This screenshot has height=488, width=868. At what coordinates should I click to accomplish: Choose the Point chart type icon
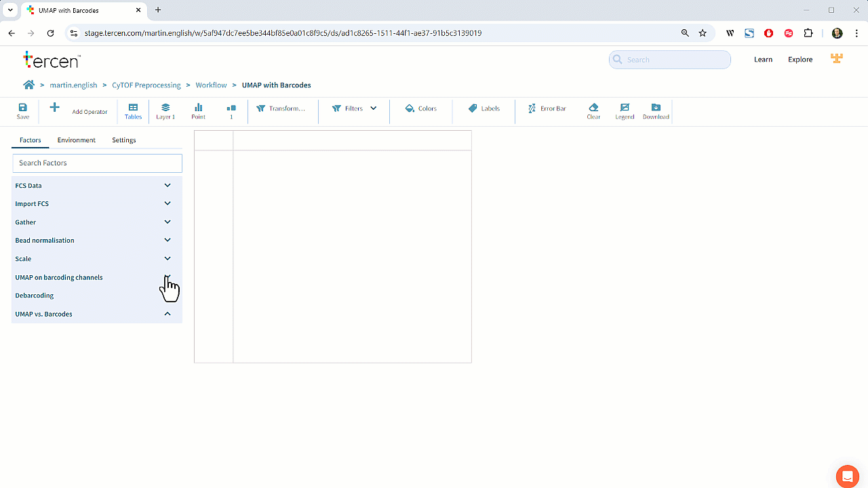click(199, 108)
